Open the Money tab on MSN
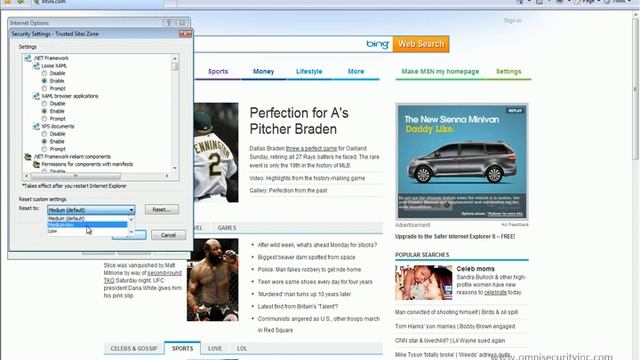The height and width of the screenshot is (360, 640). (x=263, y=71)
